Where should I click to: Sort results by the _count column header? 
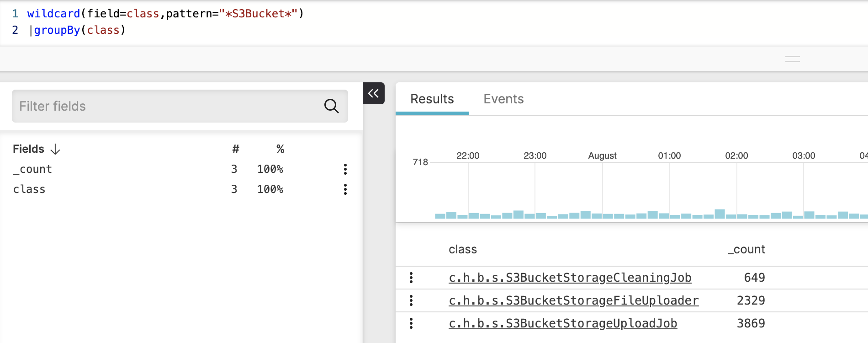(746, 249)
